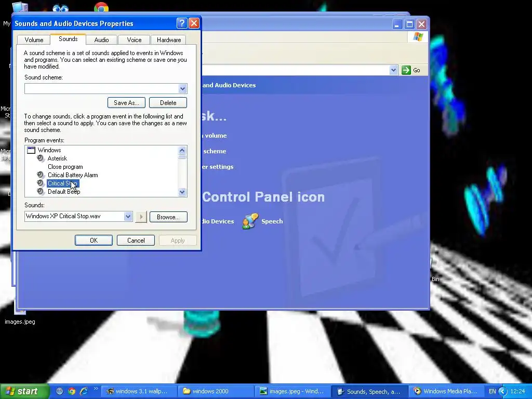
Task: Open the Voice tab
Action: pyautogui.click(x=134, y=39)
